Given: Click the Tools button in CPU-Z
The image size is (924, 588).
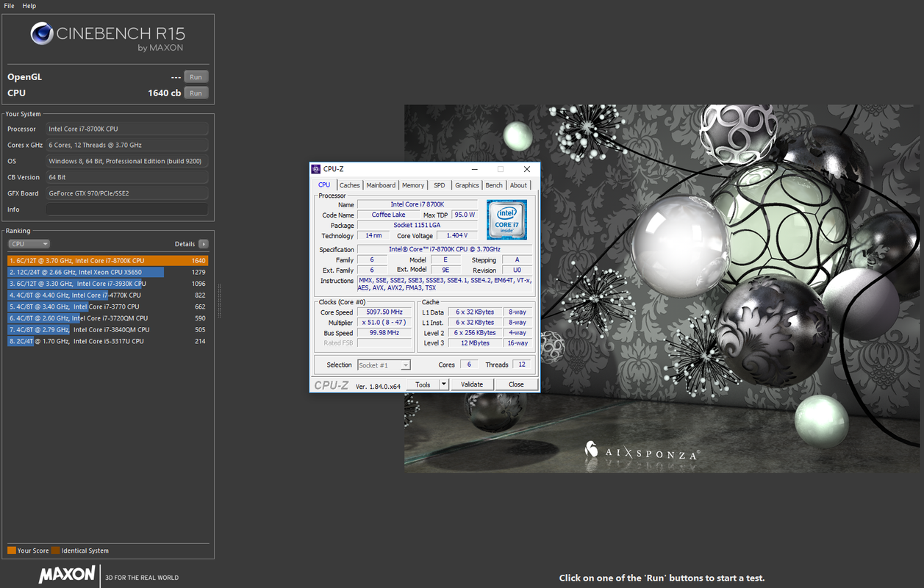Looking at the screenshot, I should click(423, 384).
